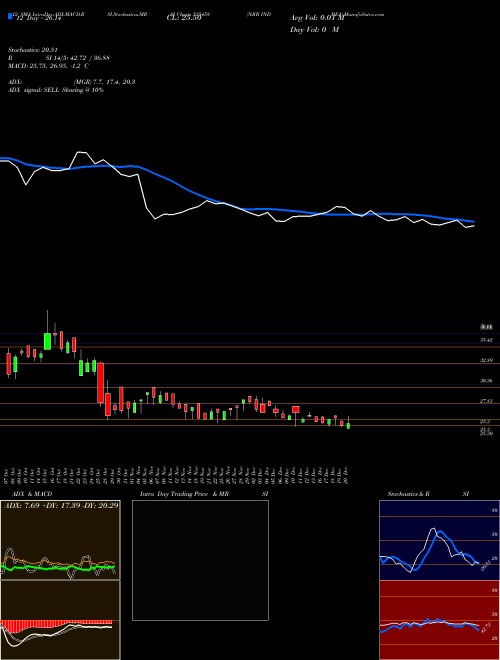Screen dimensions: 500x660
Task: Open the MACD histogram chart panel
Action: tap(60, 620)
